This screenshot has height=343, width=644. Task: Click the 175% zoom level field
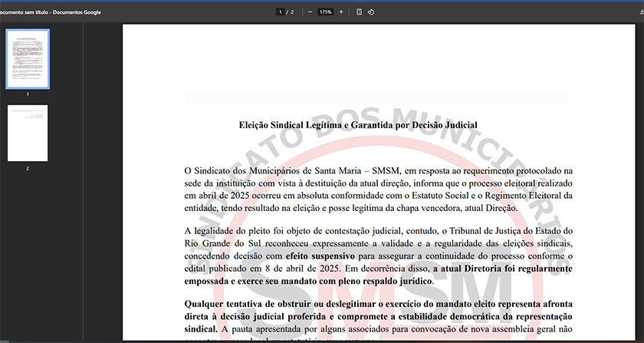tap(325, 12)
